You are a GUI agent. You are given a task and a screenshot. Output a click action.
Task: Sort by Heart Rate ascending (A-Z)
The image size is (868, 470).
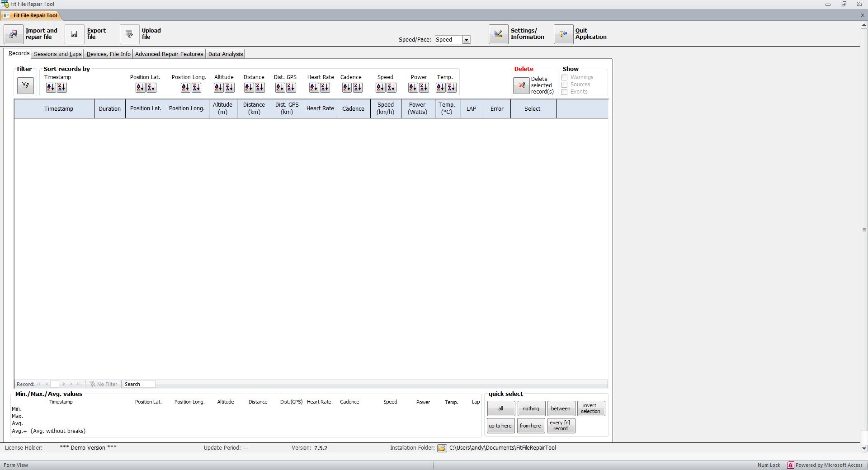point(314,87)
